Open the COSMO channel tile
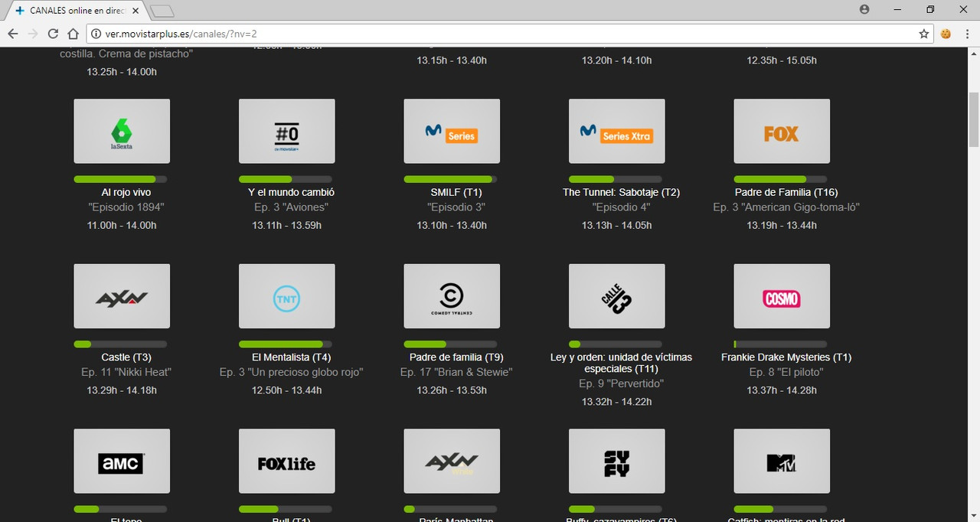This screenshot has width=980, height=522. coord(782,296)
